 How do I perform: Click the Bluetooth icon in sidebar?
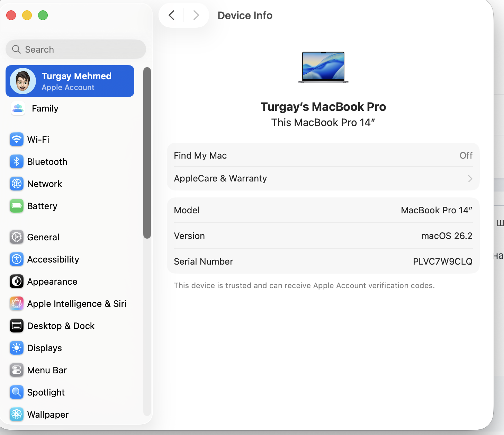tap(17, 162)
